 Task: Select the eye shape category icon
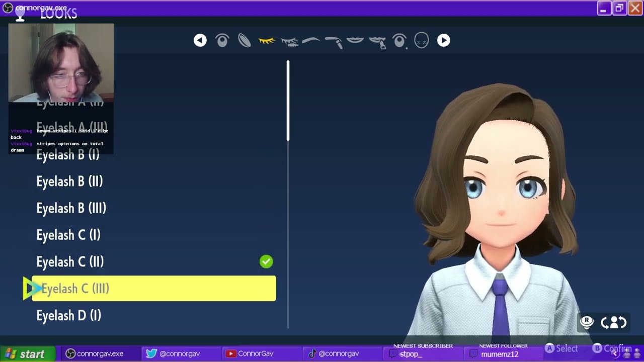[222, 41]
